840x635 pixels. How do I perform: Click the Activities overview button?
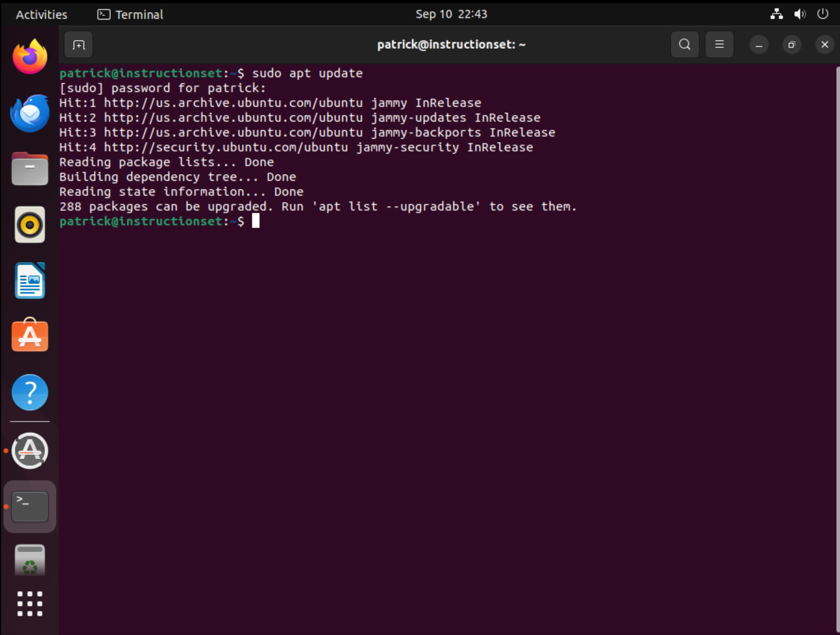[x=42, y=14]
